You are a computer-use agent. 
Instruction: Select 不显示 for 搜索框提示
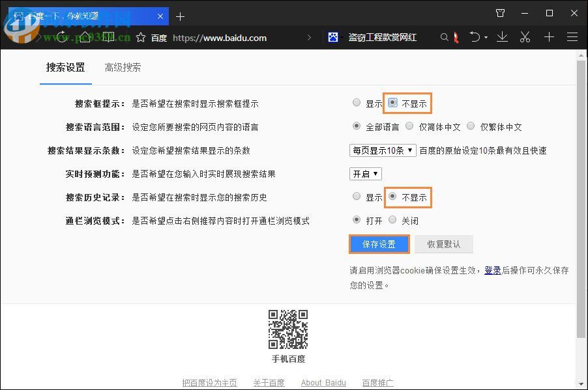pyautogui.click(x=393, y=102)
